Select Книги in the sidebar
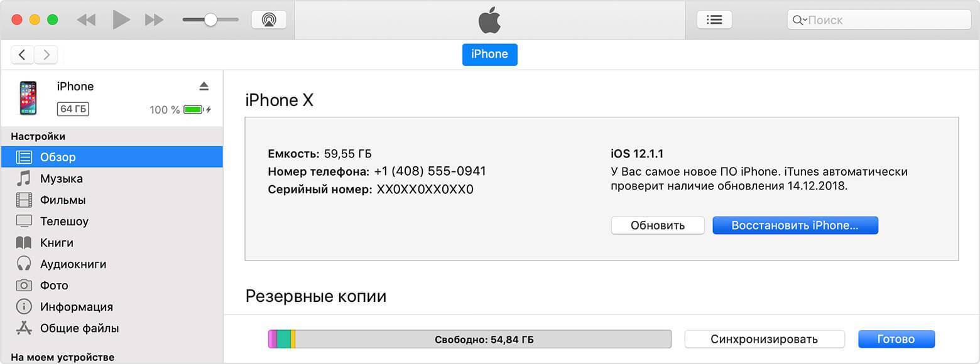Image resolution: width=980 pixels, height=364 pixels. tap(57, 243)
